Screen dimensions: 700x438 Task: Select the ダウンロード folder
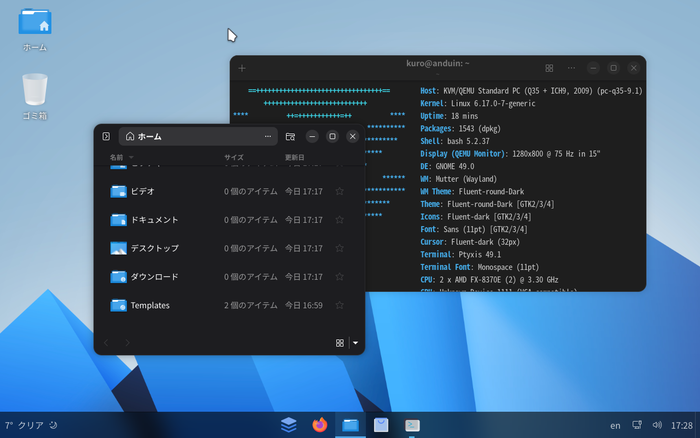coord(154,277)
